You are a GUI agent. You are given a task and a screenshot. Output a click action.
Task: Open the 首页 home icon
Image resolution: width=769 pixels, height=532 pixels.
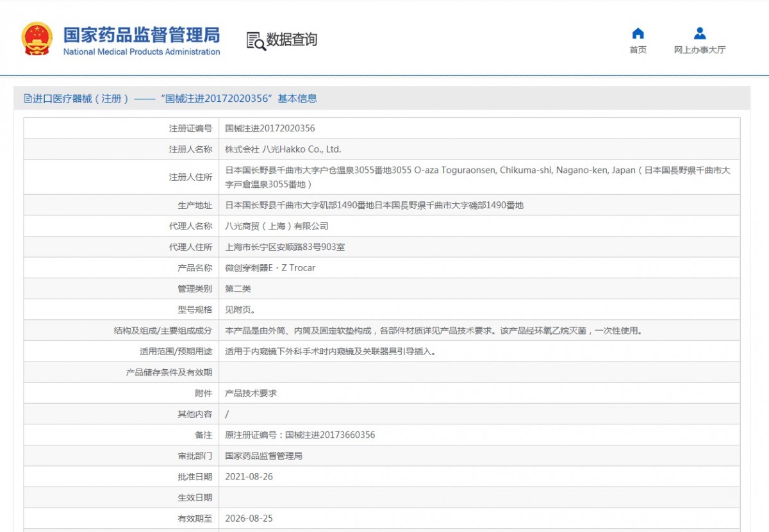pyautogui.click(x=638, y=33)
